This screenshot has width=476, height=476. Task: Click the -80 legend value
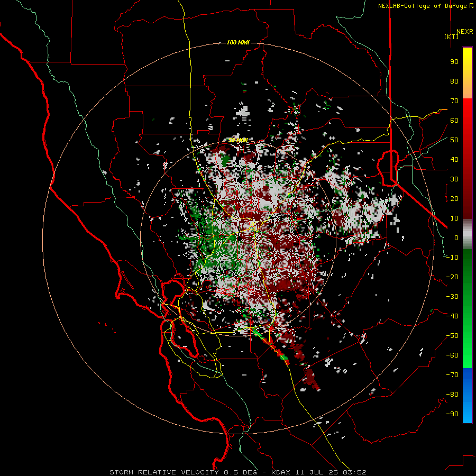[x=452, y=395]
